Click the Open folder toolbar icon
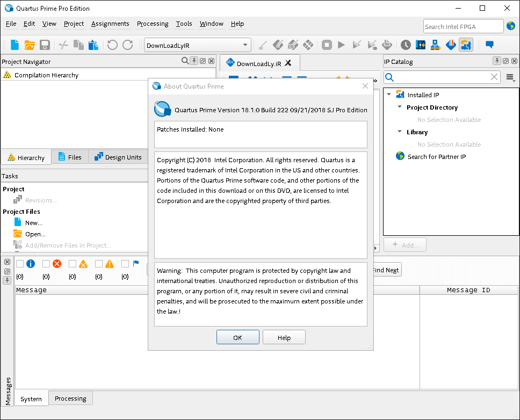Image resolution: width=520 pixels, height=420 pixels. (x=30, y=45)
